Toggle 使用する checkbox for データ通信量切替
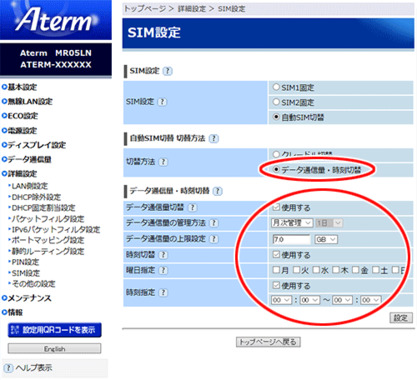 click(276, 207)
